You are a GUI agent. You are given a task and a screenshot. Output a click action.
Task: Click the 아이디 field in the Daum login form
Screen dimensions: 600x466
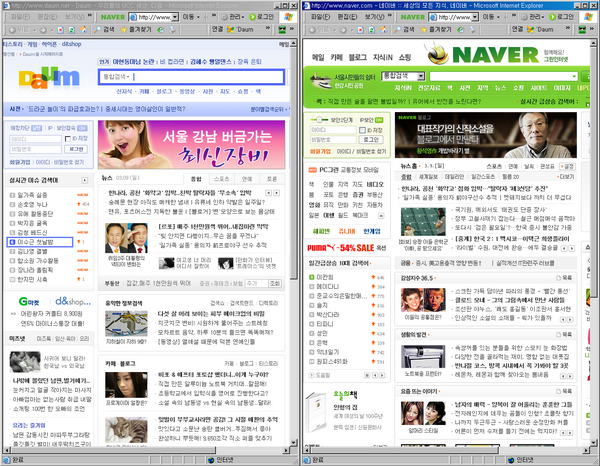click(36, 138)
